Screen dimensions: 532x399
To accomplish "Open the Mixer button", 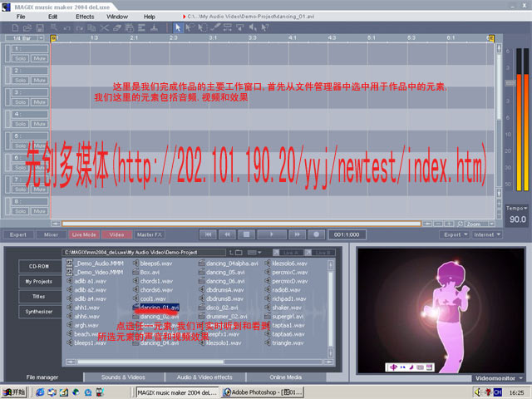I will (x=52, y=234).
